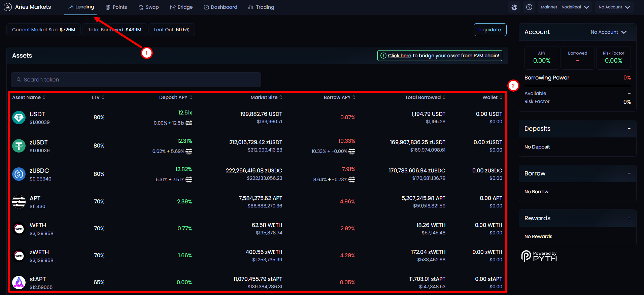Screen dimensions: 644x295
Task: Collapse the Borrow panel
Action: [x=629, y=173]
